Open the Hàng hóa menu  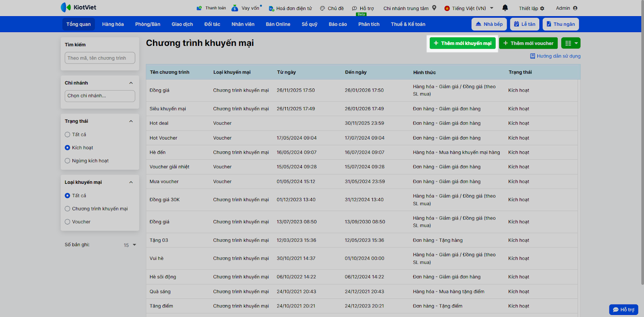tap(113, 24)
